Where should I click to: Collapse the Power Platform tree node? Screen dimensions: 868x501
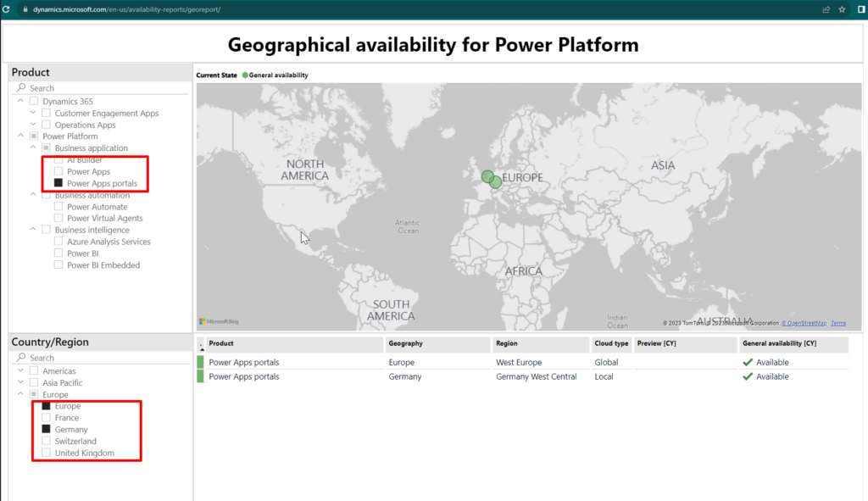point(20,136)
